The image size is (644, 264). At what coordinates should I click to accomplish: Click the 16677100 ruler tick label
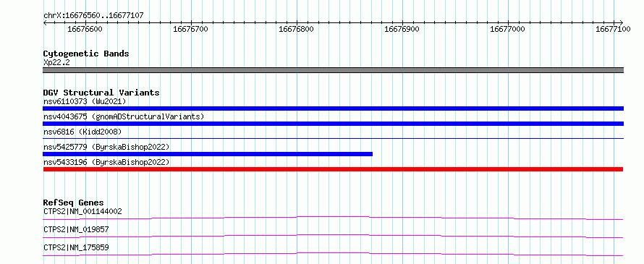[613, 29]
